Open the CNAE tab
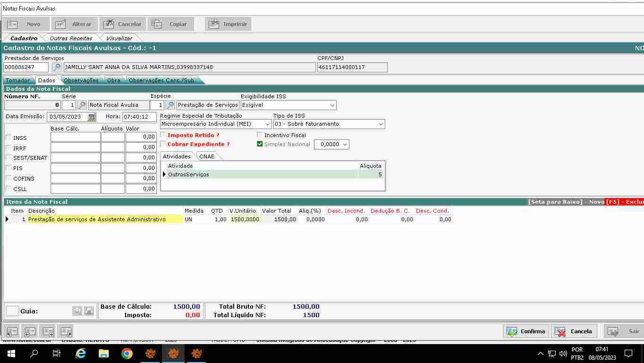The width and height of the screenshot is (644, 363). (207, 156)
